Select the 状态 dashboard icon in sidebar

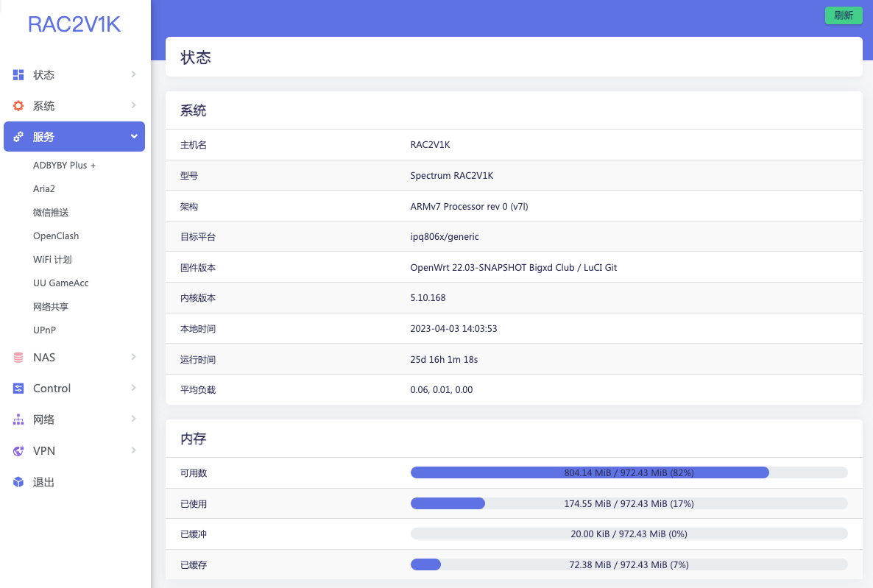coord(18,74)
